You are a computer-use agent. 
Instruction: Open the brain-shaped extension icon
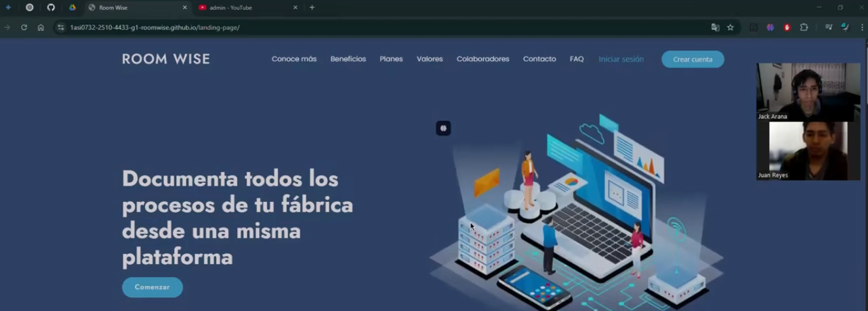pyautogui.click(x=770, y=27)
